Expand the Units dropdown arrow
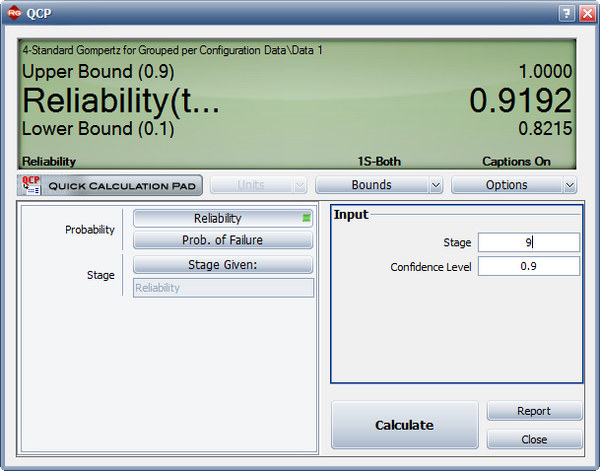The width and height of the screenshot is (600, 471). (x=300, y=186)
